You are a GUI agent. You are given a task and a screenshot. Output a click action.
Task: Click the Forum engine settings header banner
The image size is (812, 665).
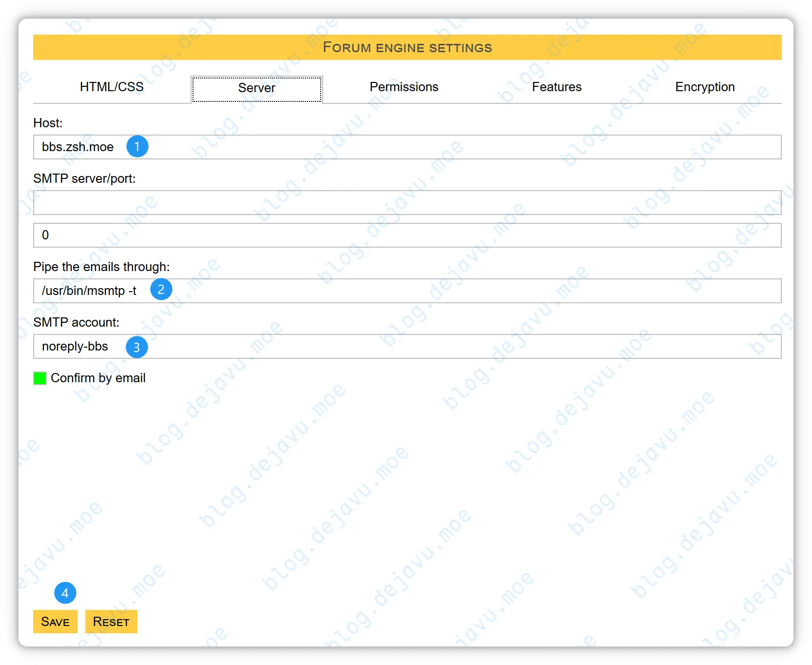pyautogui.click(x=407, y=47)
